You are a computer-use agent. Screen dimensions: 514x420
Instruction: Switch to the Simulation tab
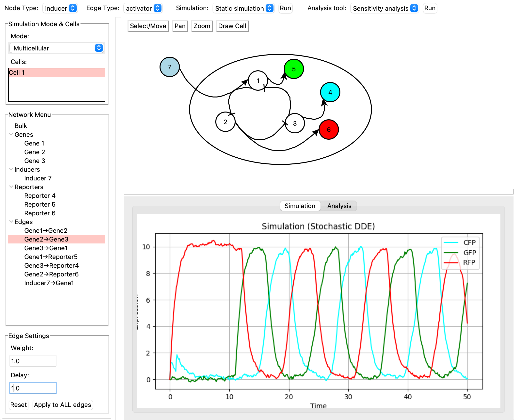pyautogui.click(x=300, y=206)
